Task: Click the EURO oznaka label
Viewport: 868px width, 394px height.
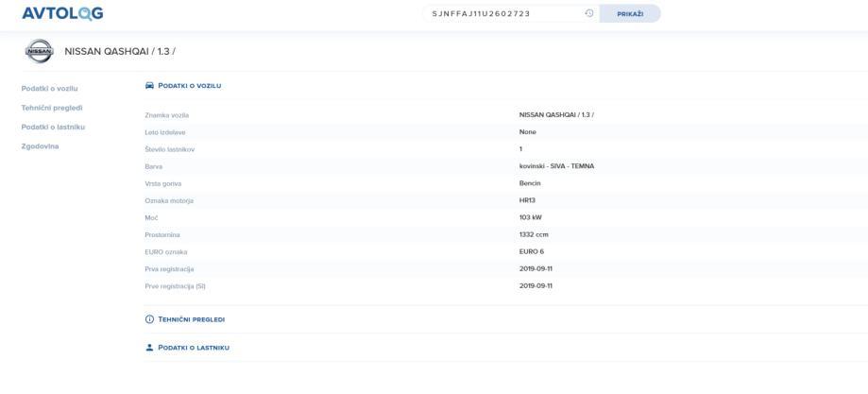Action: pos(165,252)
